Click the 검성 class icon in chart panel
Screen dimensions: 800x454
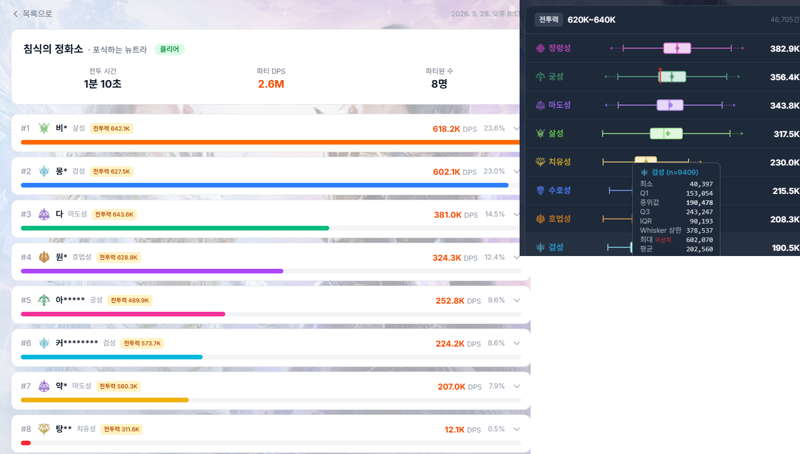(x=540, y=247)
